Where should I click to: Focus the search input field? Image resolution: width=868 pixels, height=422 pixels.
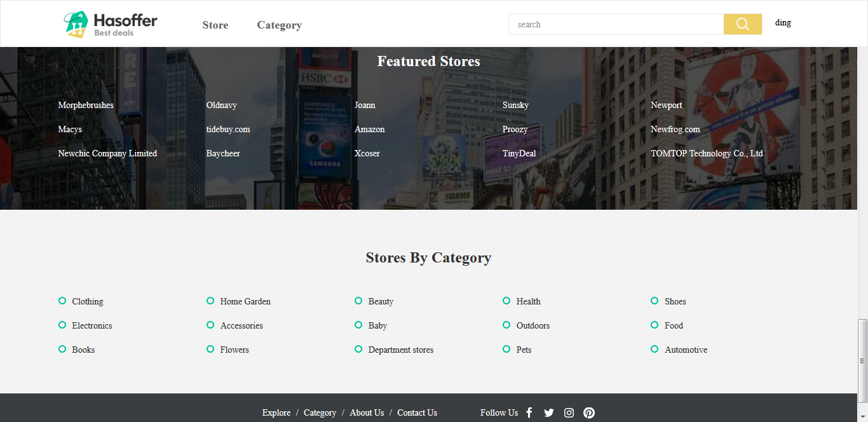(616, 24)
